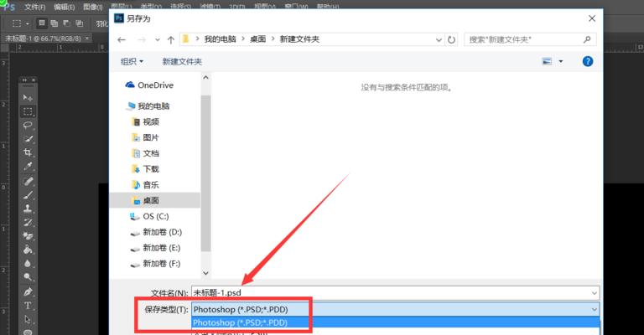Select the Brush tool
Viewport: 644px width, 335px height.
click(28, 195)
